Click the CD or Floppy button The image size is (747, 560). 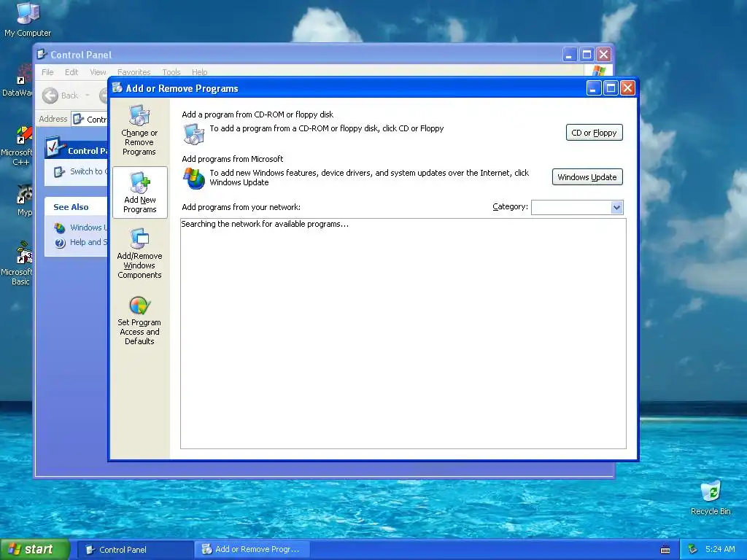(594, 133)
